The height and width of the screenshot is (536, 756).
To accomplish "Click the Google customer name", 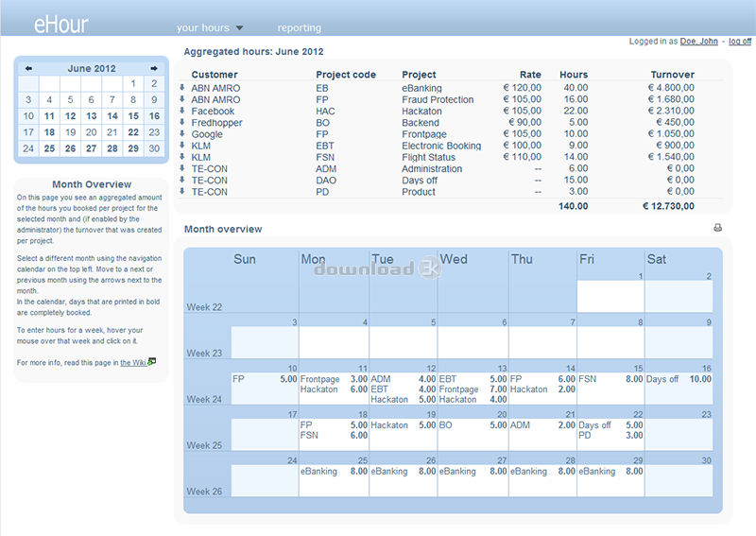I will coord(207,134).
